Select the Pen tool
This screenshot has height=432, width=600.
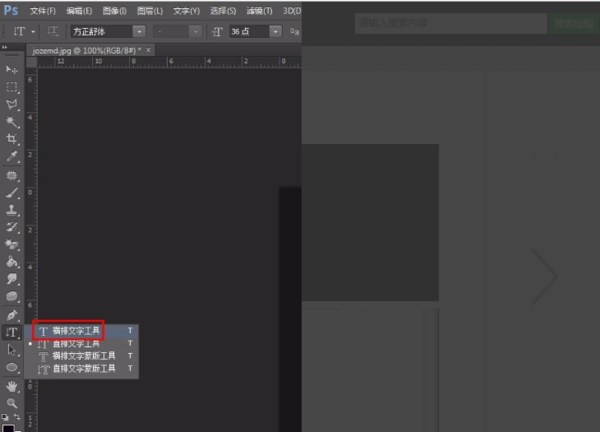coord(11,315)
